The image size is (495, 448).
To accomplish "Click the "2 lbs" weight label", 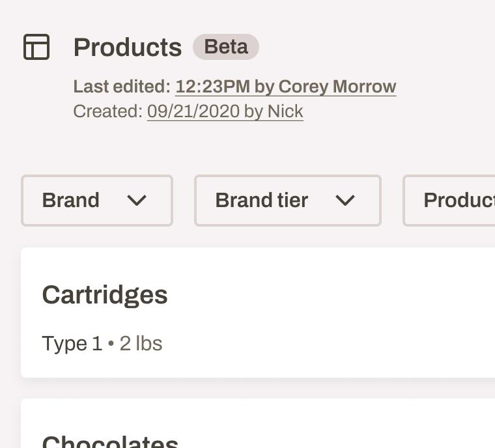I will click(x=141, y=343).
